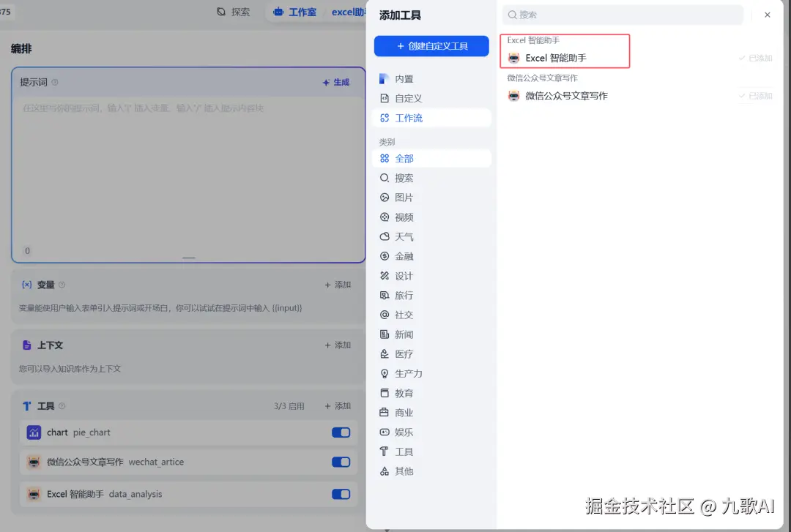
Task: Open the 其他 other category icon
Action: coord(385,471)
